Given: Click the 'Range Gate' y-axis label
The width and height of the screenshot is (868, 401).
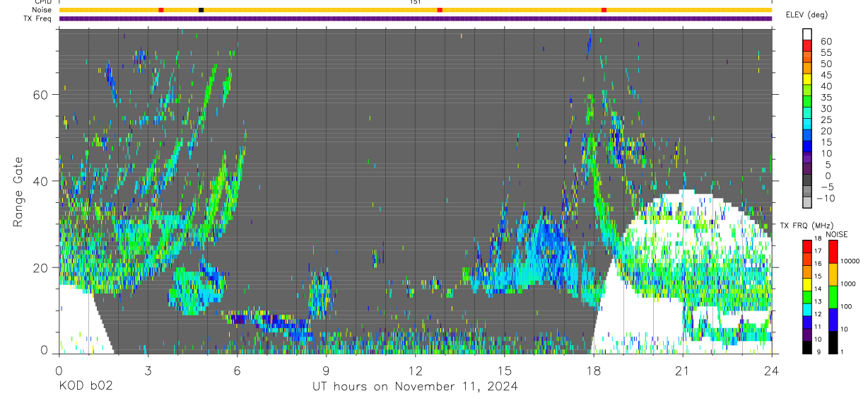Looking at the screenshot, I should pos(17,191).
